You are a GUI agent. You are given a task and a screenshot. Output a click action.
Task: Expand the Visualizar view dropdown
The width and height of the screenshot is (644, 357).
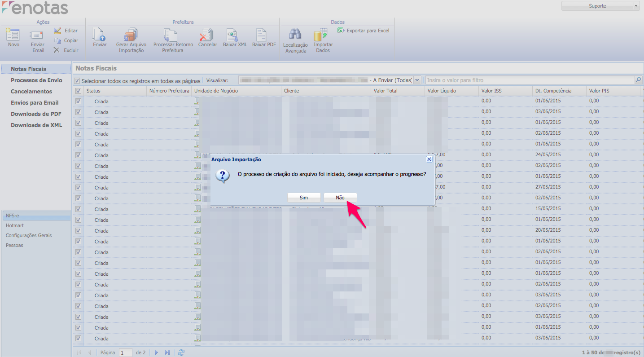click(417, 80)
